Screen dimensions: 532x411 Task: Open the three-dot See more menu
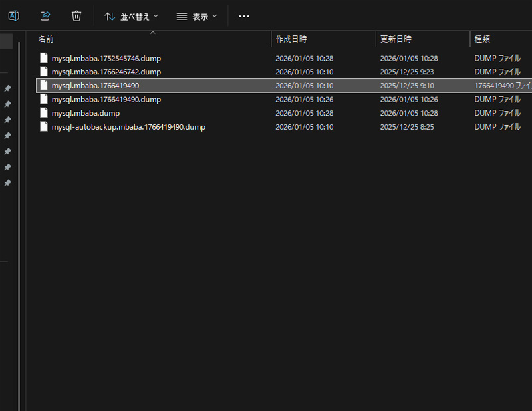coord(244,16)
